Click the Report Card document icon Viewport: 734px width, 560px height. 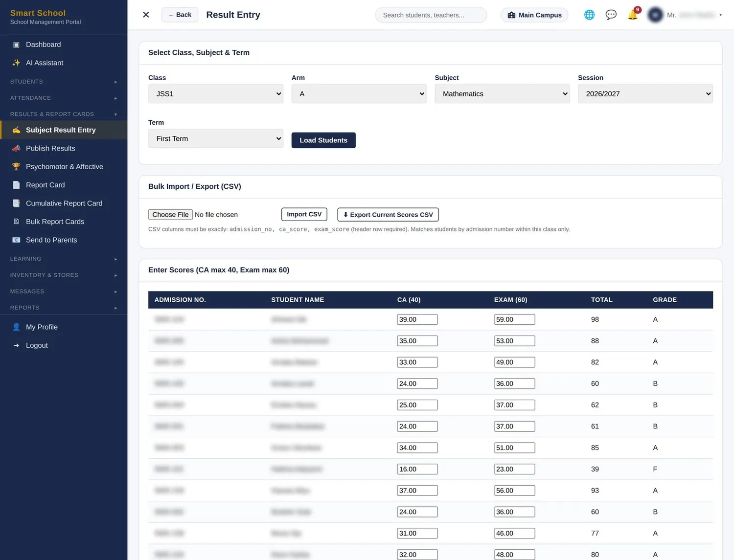pos(16,185)
